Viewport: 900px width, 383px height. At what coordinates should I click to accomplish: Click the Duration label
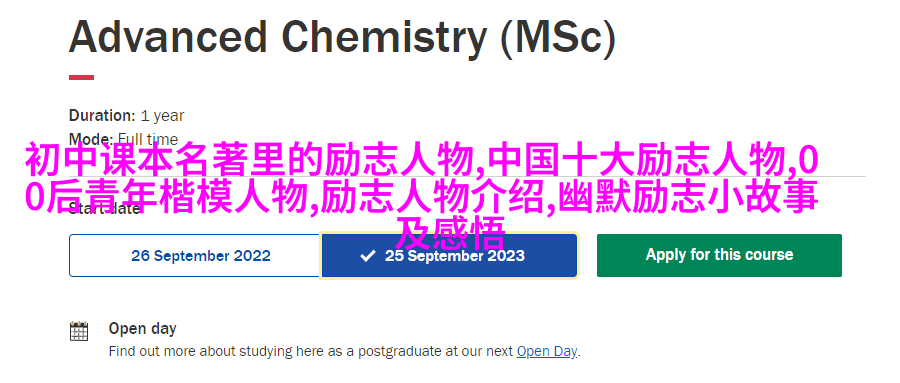click(x=102, y=115)
